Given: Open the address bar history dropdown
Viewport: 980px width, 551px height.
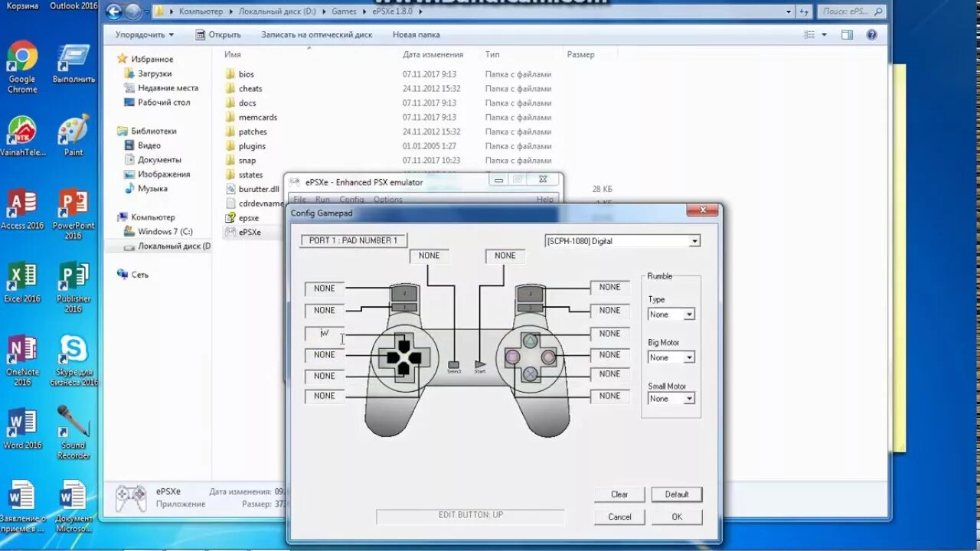Looking at the screenshot, I should [x=790, y=11].
